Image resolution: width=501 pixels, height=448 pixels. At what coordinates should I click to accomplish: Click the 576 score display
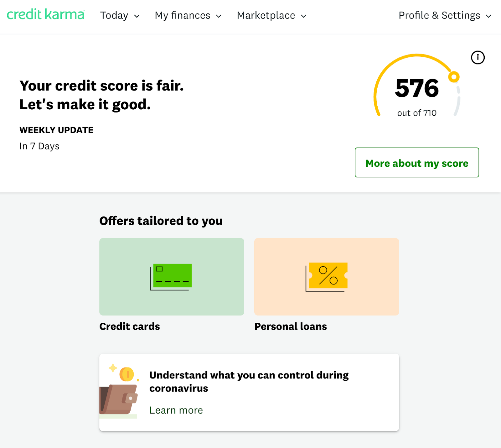[x=416, y=90]
